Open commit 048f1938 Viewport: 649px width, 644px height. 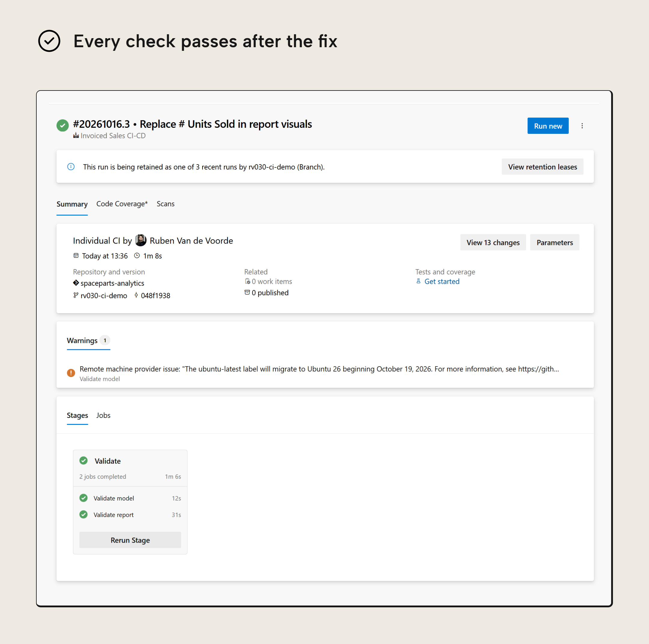click(x=156, y=296)
